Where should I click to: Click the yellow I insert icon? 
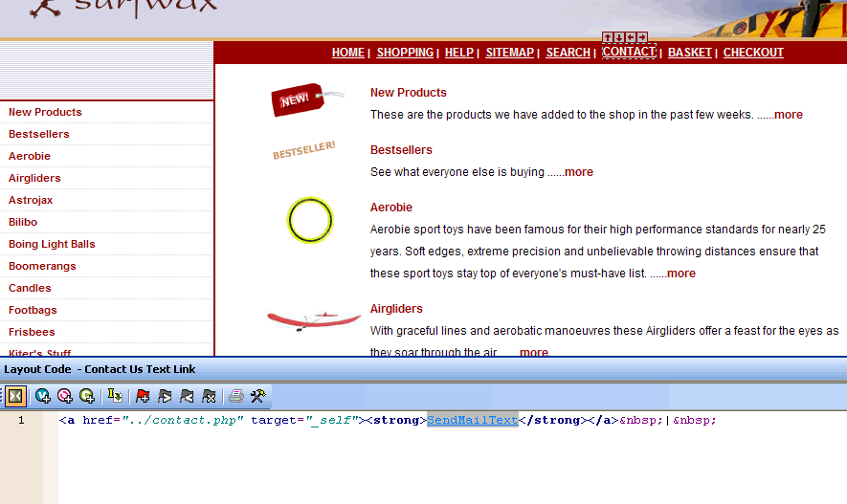click(x=115, y=396)
